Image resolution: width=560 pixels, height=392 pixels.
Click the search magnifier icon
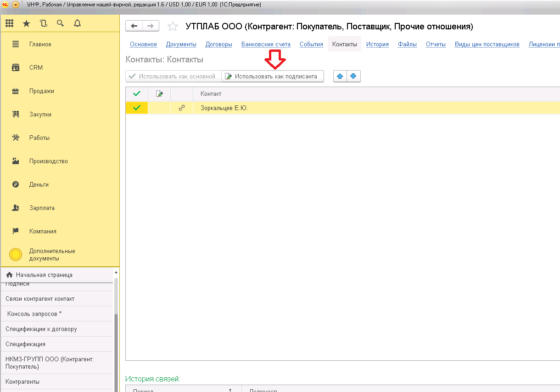[x=60, y=23]
